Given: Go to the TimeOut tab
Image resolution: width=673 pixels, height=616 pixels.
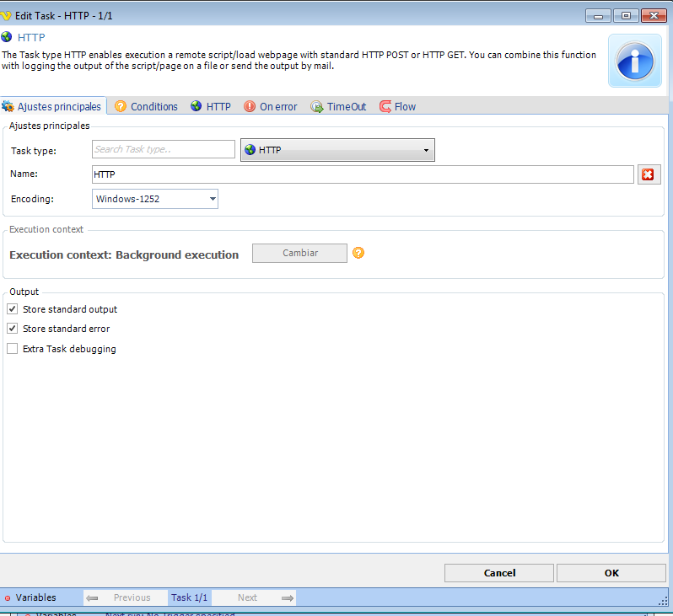Looking at the screenshot, I should tap(338, 107).
